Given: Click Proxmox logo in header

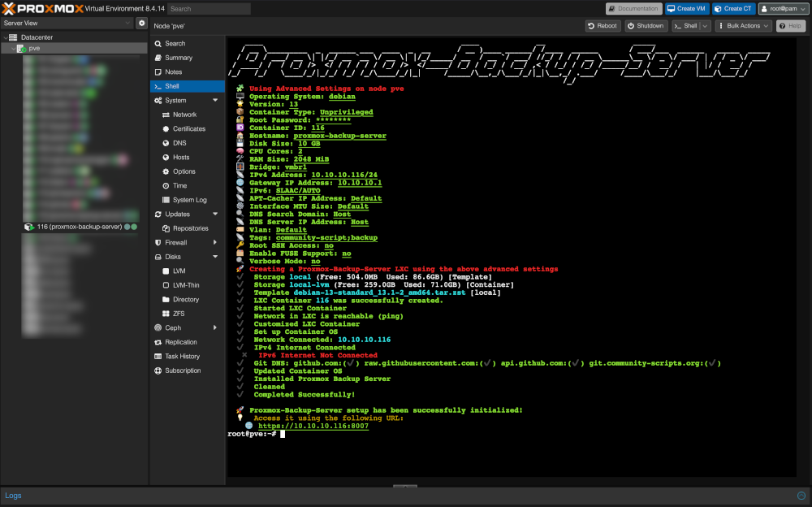Looking at the screenshot, I should click(43, 8).
